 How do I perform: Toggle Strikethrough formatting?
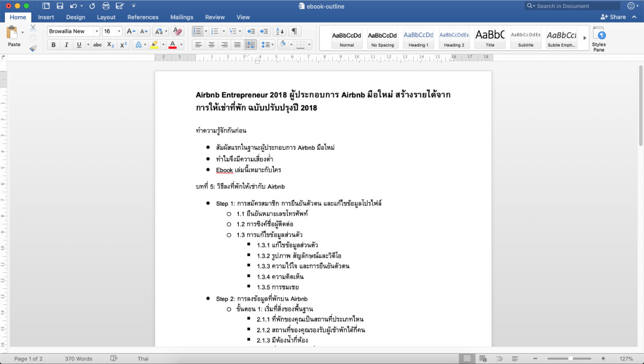(x=97, y=45)
